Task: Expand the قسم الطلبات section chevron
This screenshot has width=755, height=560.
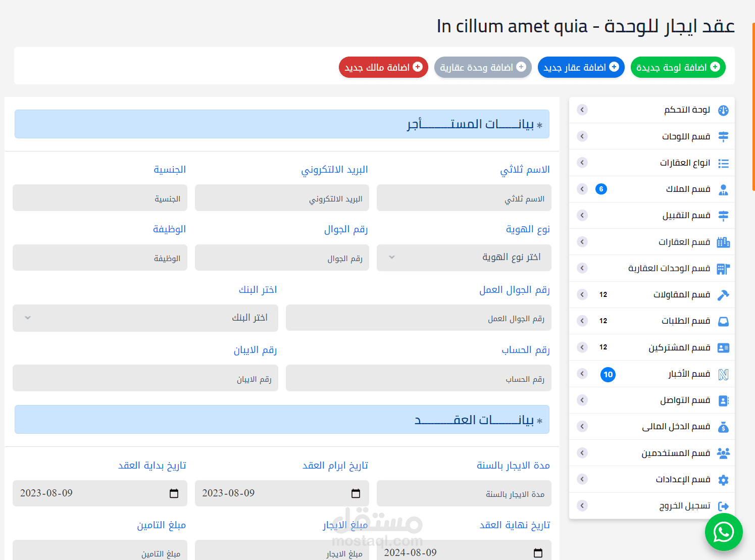Action: coord(582,321)
